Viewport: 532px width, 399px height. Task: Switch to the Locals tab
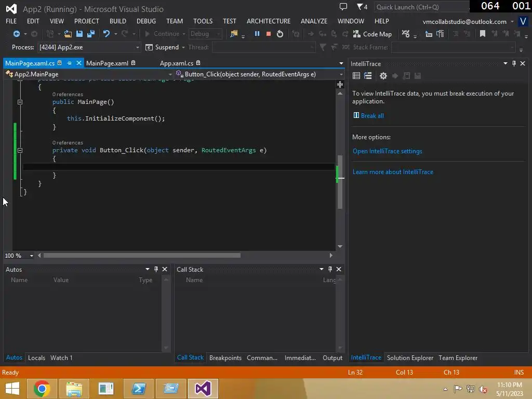(37, 357)
